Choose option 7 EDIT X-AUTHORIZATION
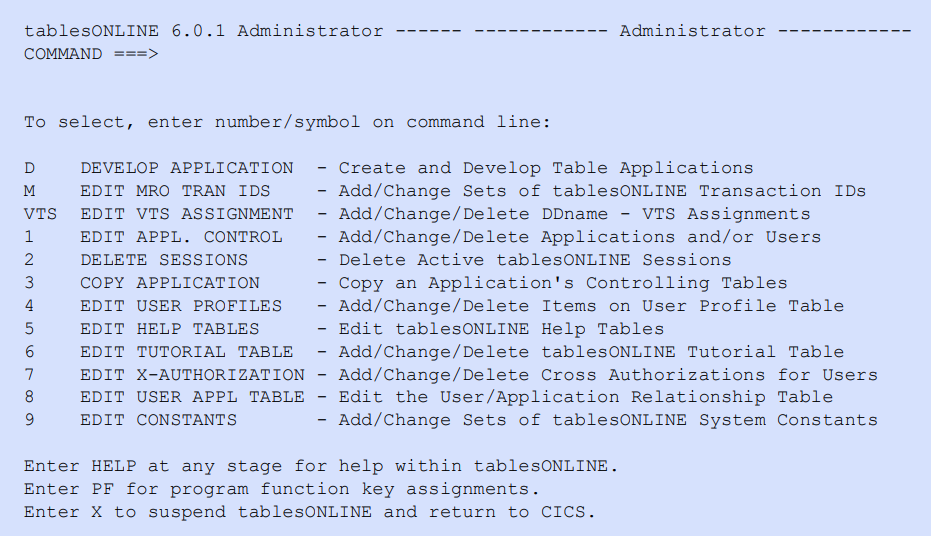931x536 pixels. pos(164,375)
